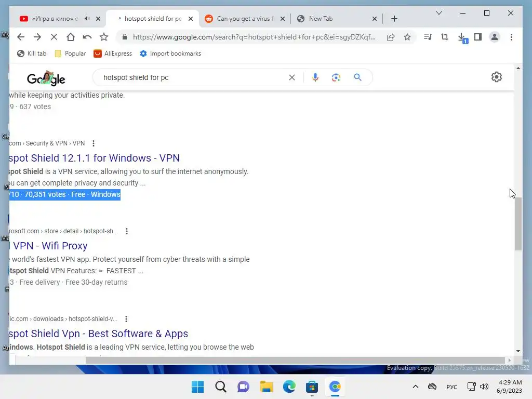Open Windows taskbar Search
This screenshot has height=399, width=532.
[220, 387]
